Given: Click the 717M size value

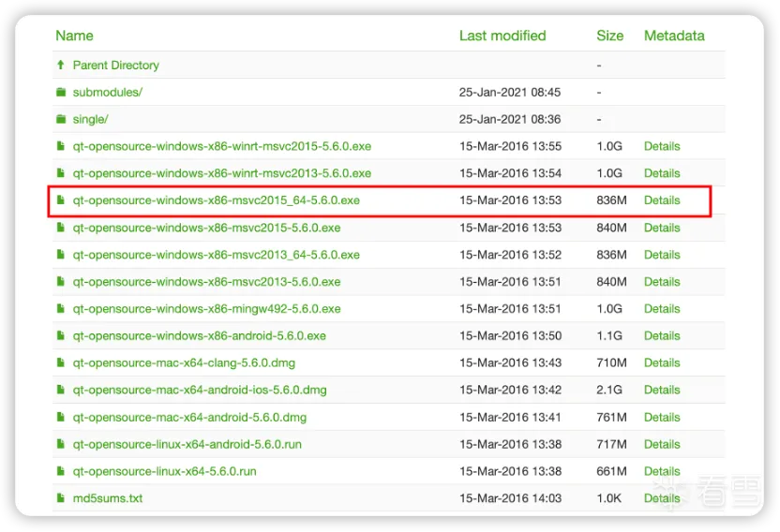Looking at the screenshot, I should [x=611, y=444].
